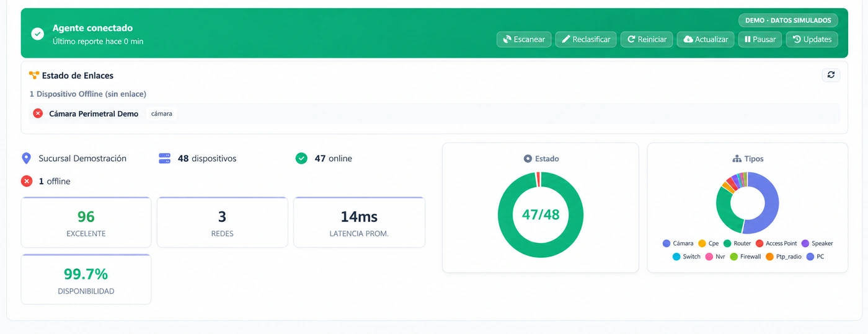Image resolution: width=868 pixels, height=334 pixels.
Task: Open the 99.7% Disponibilidad card
Action: [x=86, y=279]
